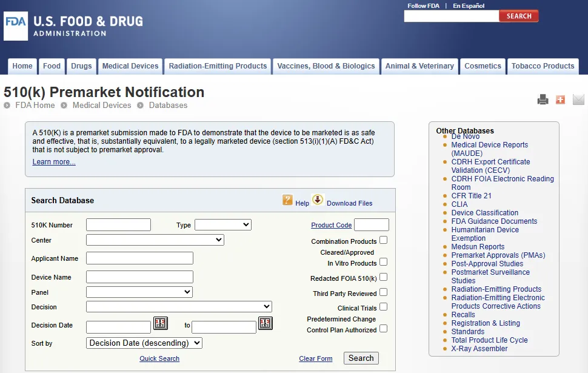Focus the Decision Date end field
The image size is (588, 373).
point(224,327)
